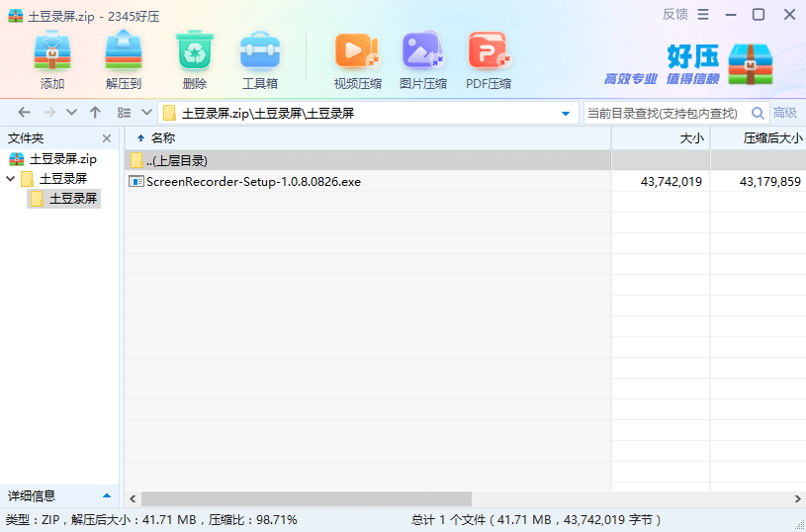The height and width of the screenshot is (532, 806).
Task: Select 土豆录屏.zip root in tree
Action: (x=53, y=159)
